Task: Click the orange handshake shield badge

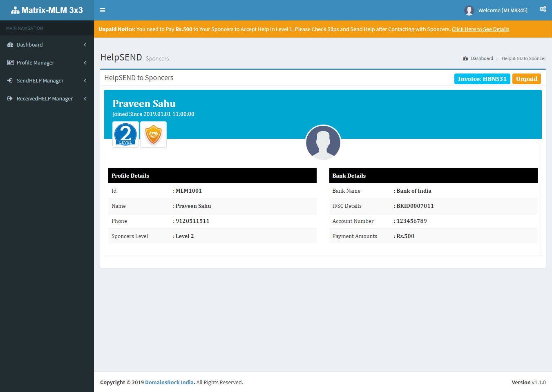Action: point(153,134)
